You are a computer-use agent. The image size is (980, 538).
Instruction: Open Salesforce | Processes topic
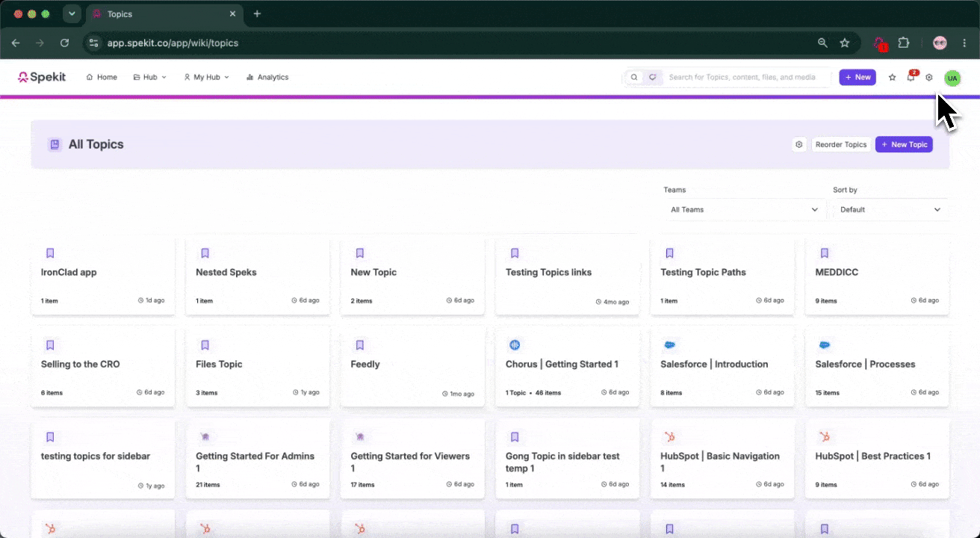point(877,368)
